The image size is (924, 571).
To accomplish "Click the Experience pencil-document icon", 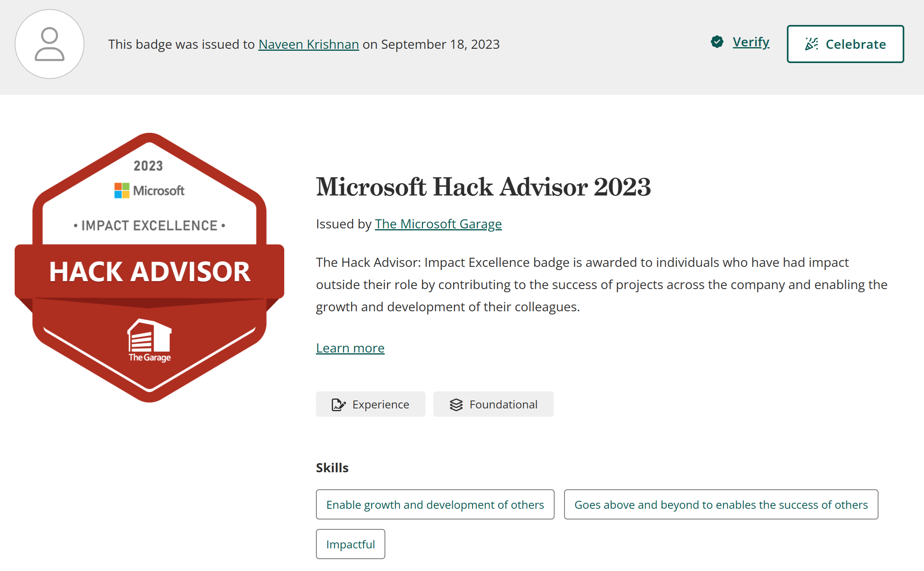I will point(338,404).
